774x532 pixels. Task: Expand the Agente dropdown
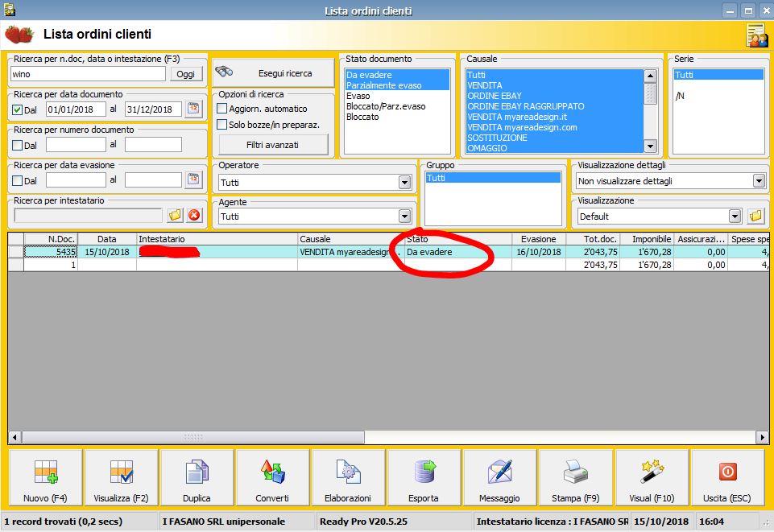[405, 217]
